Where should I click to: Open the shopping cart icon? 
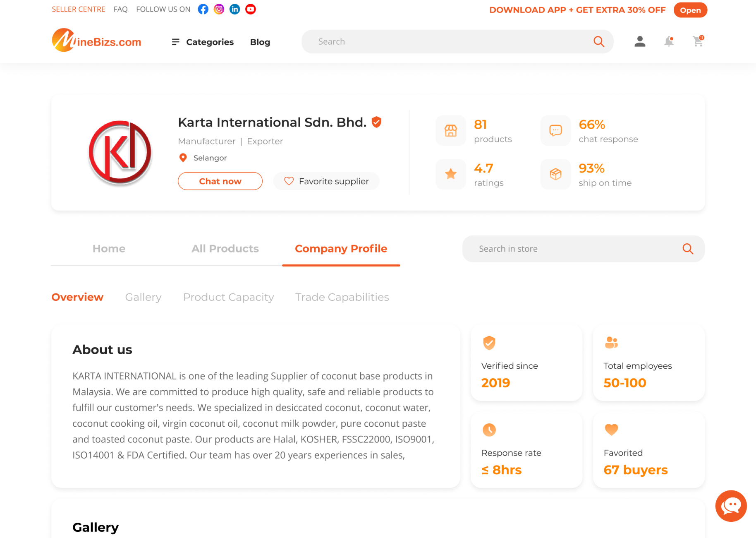click(x=698, y=41)
